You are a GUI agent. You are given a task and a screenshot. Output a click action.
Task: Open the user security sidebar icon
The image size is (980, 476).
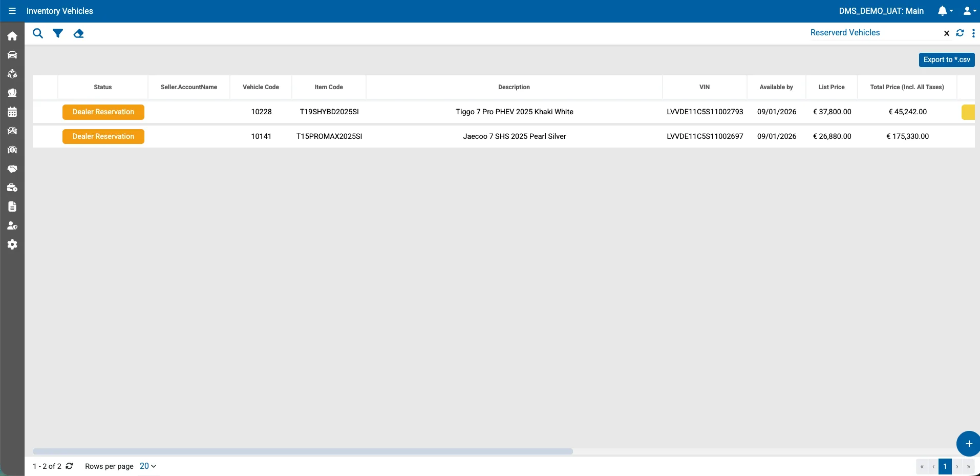click(12, 225)
